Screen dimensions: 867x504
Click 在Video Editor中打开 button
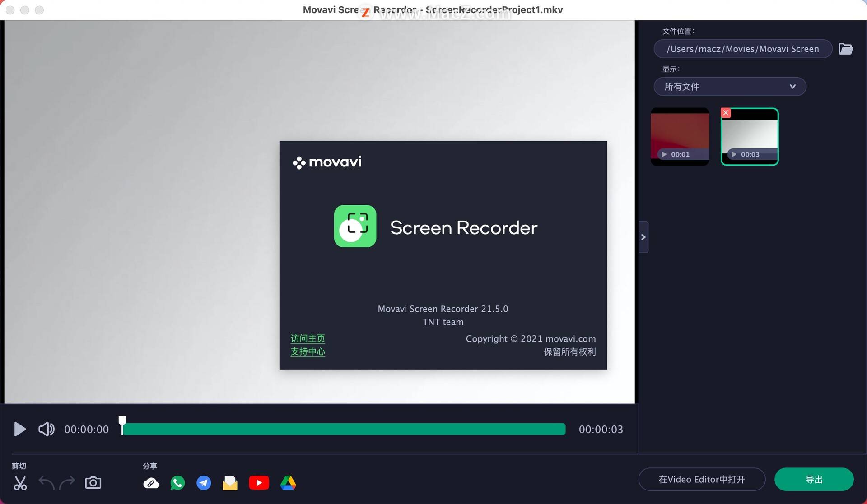click(702, 479)
